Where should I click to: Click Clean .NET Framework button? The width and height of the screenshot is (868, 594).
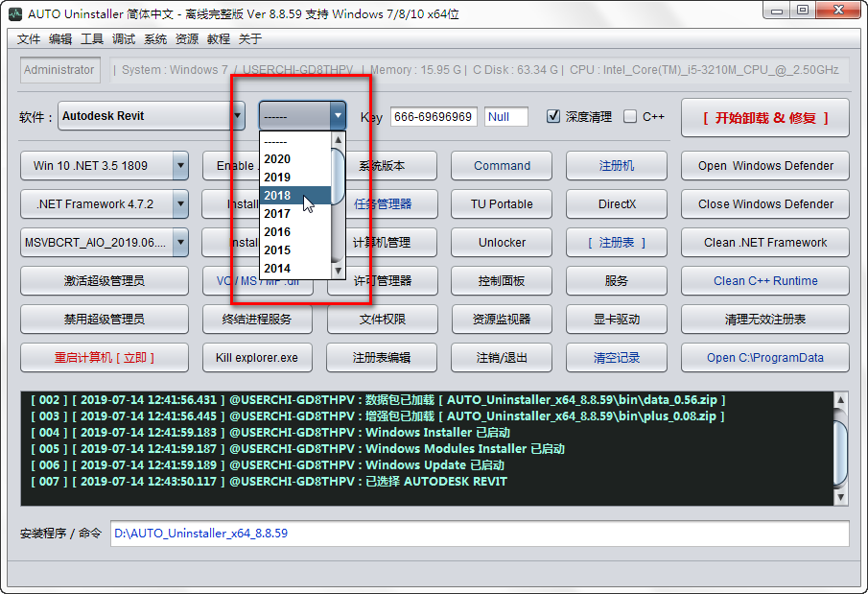pyautogui.click(x=765, y=242)
